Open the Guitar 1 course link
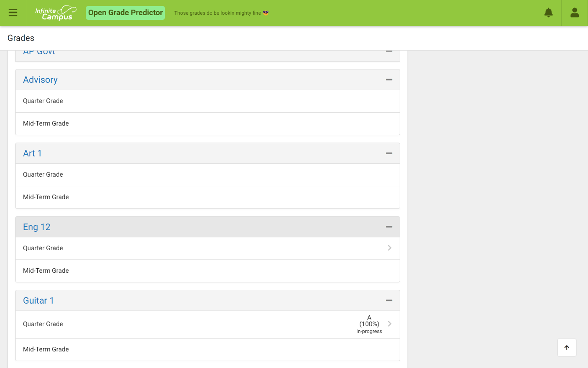 point(39,300)
